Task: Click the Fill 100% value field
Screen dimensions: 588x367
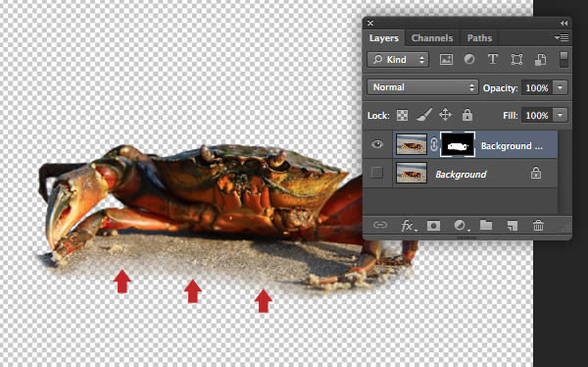Action: coord(537,115)
